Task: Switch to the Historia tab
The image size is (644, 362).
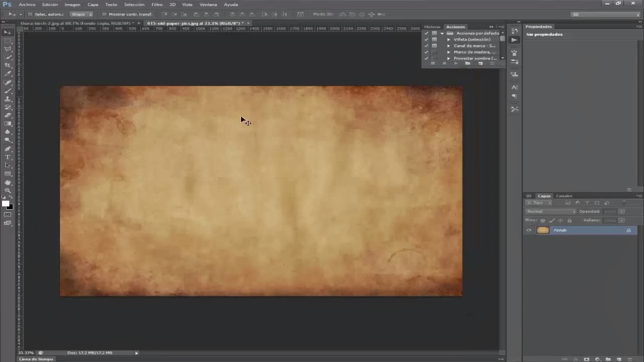Action: click(x=432, y=27)
